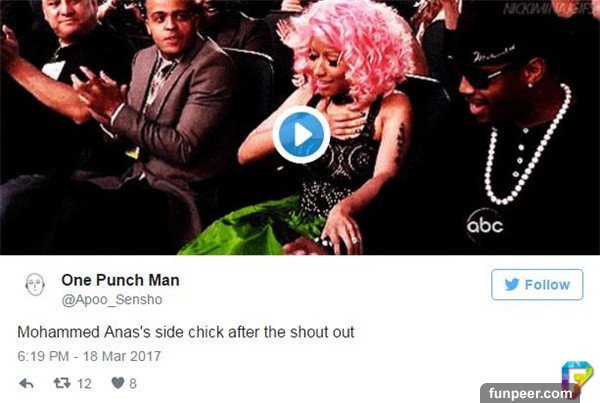This screenshot has width=600, height=403.
Task: Click the colorful funpeer logo icon
Action: point(577,375)
